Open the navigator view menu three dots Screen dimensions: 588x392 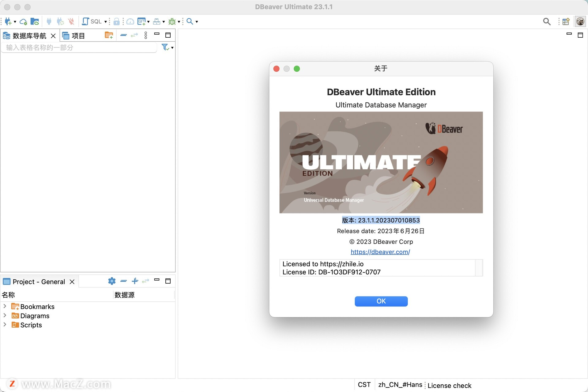[146, 35]
